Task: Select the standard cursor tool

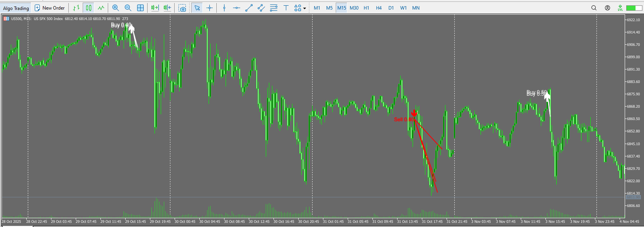Action: (x=197, y=8)
